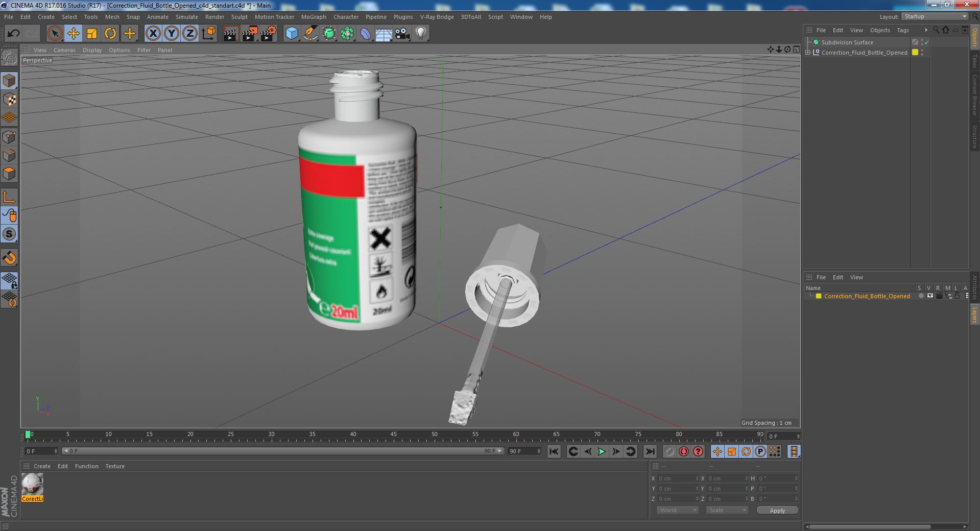Screen dimensions: 980x531
Task: Toggle viewport maximize icon
Action: click(x=796, y=50)
